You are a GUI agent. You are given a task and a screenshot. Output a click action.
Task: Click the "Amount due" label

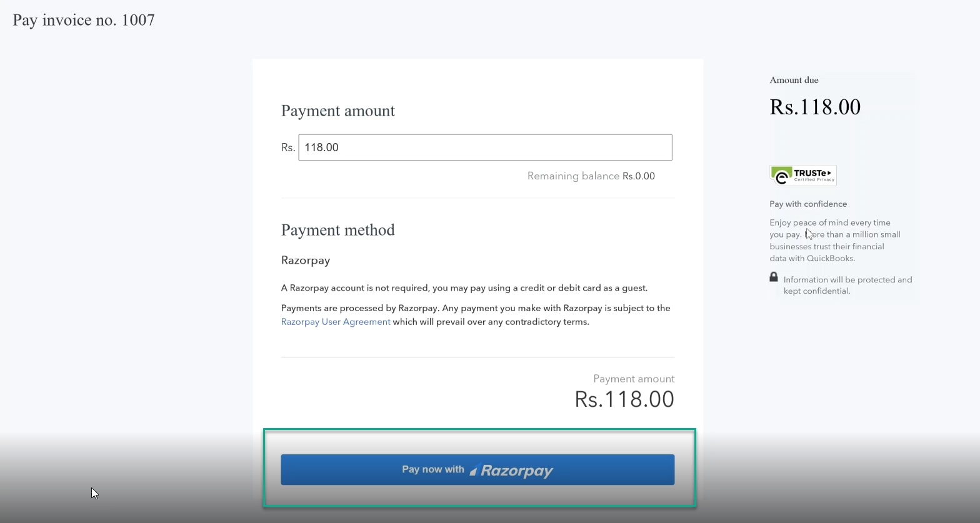pos(794,80)
